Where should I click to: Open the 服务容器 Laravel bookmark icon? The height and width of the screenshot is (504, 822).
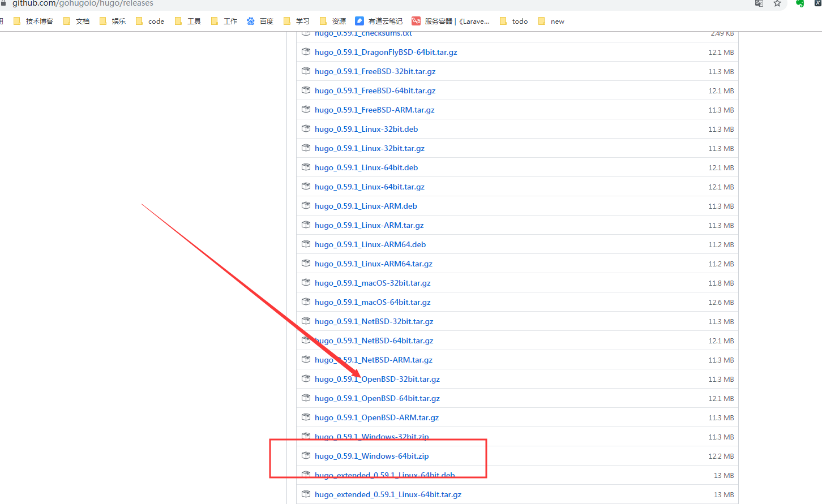point(416,21)
